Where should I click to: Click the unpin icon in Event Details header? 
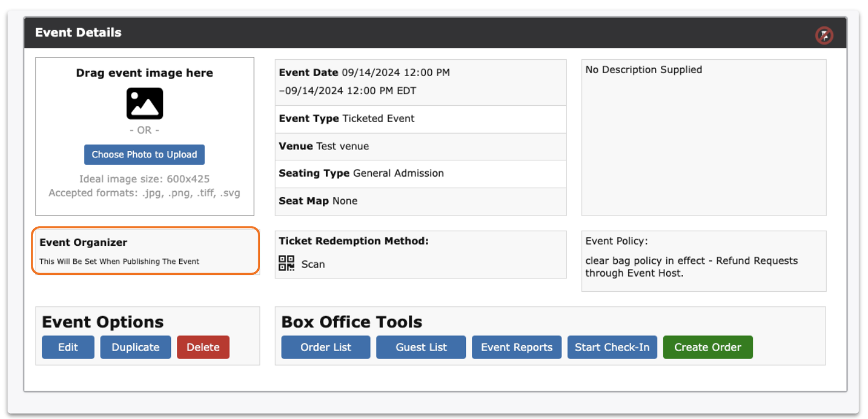(x=824, y=35)
